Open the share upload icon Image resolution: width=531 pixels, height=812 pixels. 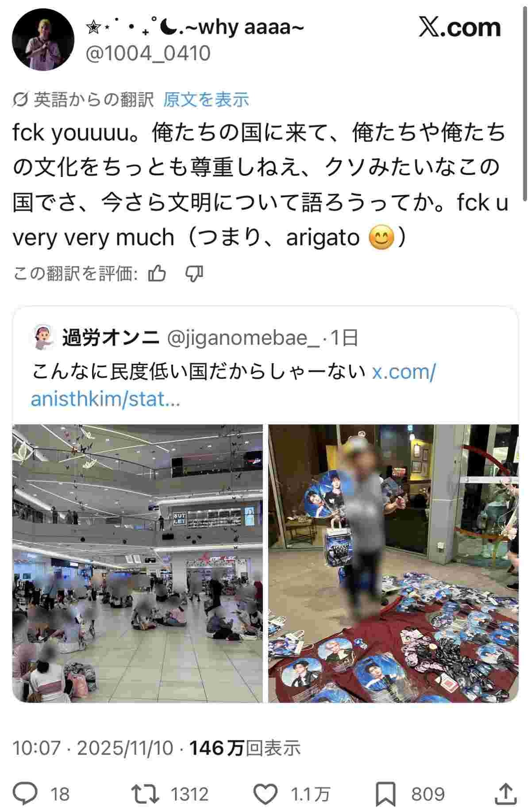[x=506, y=794]
